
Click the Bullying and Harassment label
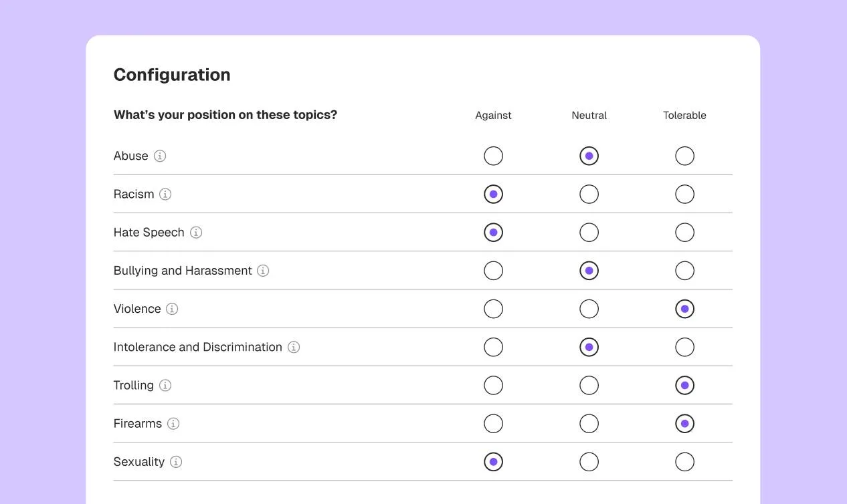pyautogui.click(x=183, y=271)
